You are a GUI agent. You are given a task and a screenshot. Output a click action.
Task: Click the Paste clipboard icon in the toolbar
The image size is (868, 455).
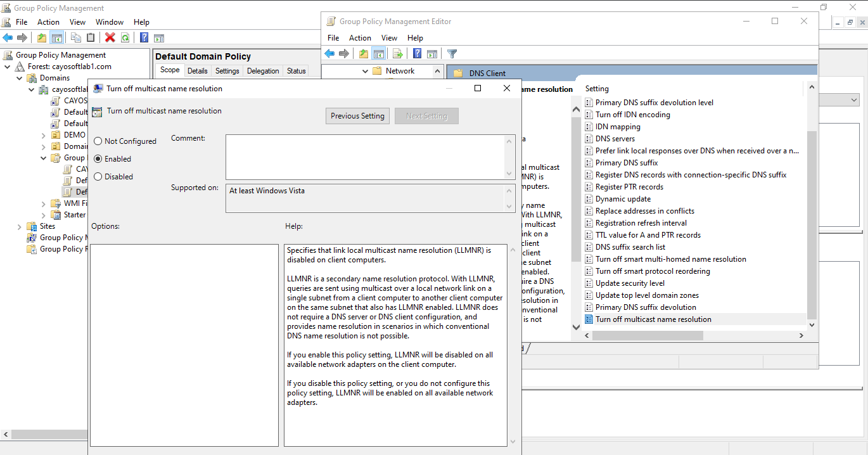pos(91,38)
